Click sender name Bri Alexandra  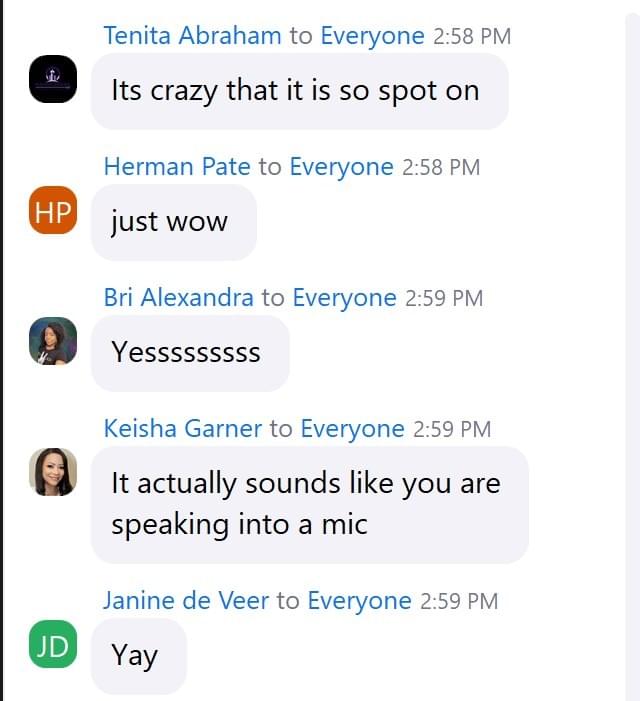click(179, 297)
